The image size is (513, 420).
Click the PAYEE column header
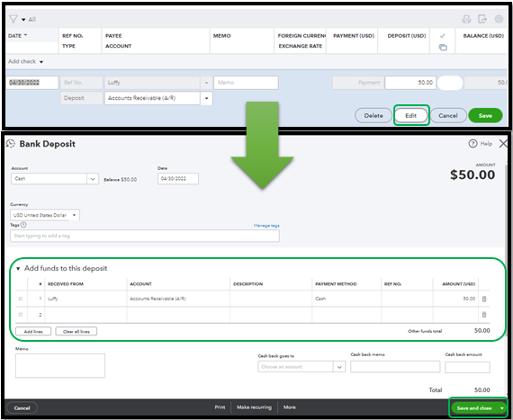click(113, 36)
